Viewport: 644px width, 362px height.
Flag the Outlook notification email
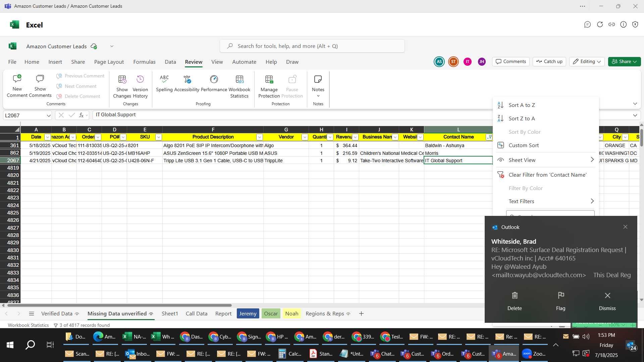point(561,301)
